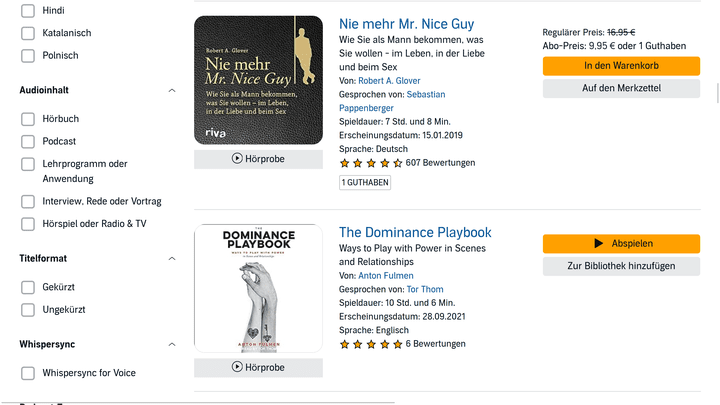Open Nie mehr Mr. Nice Guy cover thumbnail

tap(258, 80)
